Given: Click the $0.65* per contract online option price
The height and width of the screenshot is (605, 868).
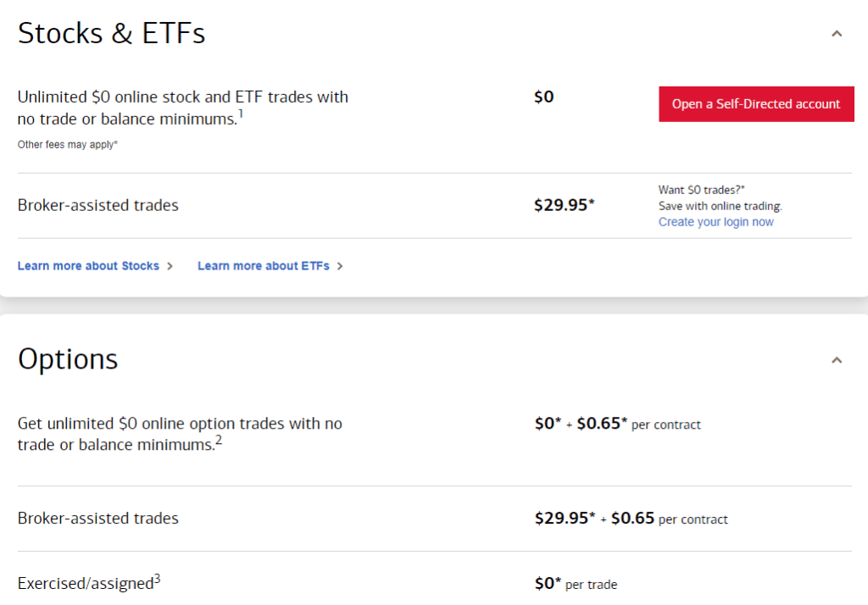Looking at the screenshot, I should pos(602,424).
